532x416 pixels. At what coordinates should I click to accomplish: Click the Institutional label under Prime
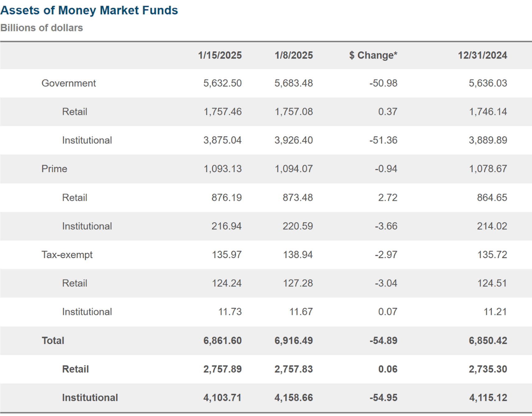[x=87, y=226]
